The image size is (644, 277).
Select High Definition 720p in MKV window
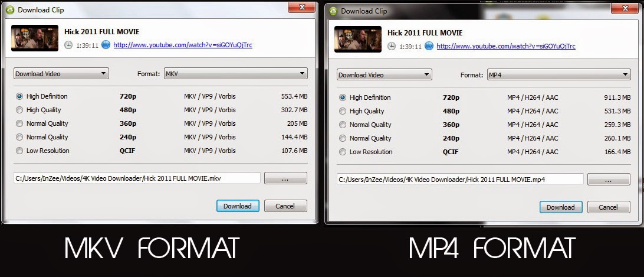pos(19,96)
